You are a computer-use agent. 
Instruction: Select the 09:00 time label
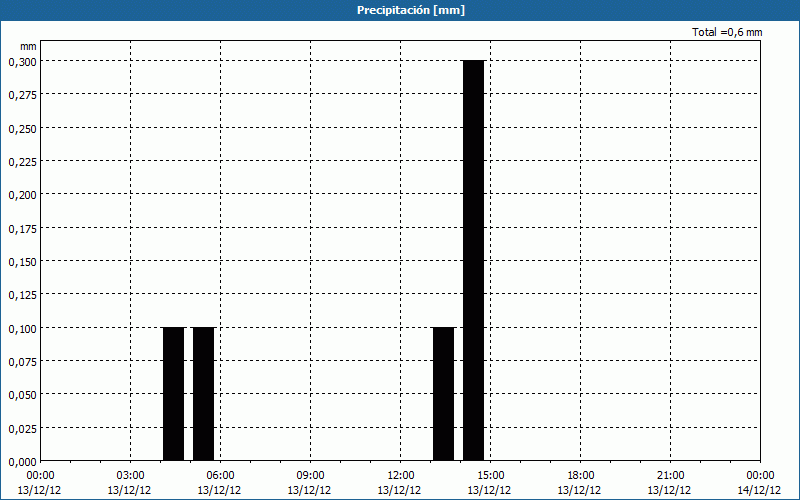click(310, 476)
